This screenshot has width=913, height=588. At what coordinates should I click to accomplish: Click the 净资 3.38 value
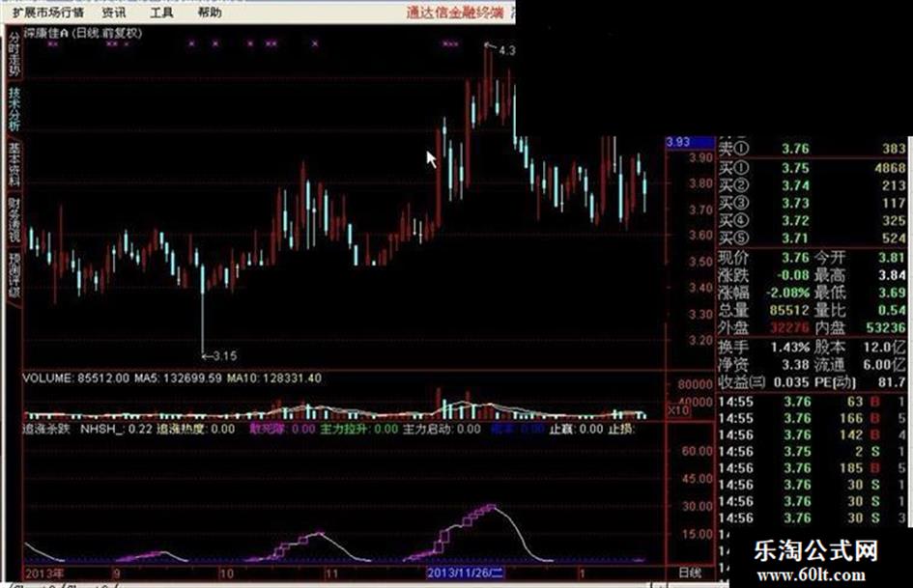coord(763,365)
